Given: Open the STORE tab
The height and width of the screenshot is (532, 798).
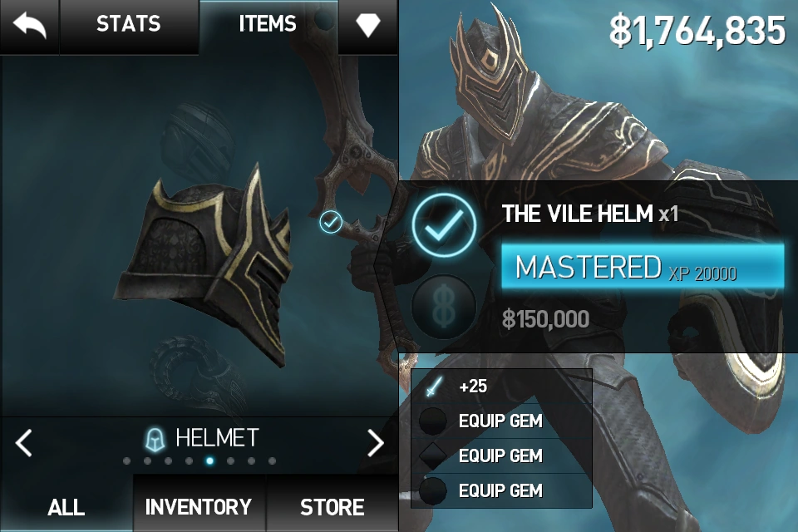Looking at the screenshot, I should click(332, 507).
